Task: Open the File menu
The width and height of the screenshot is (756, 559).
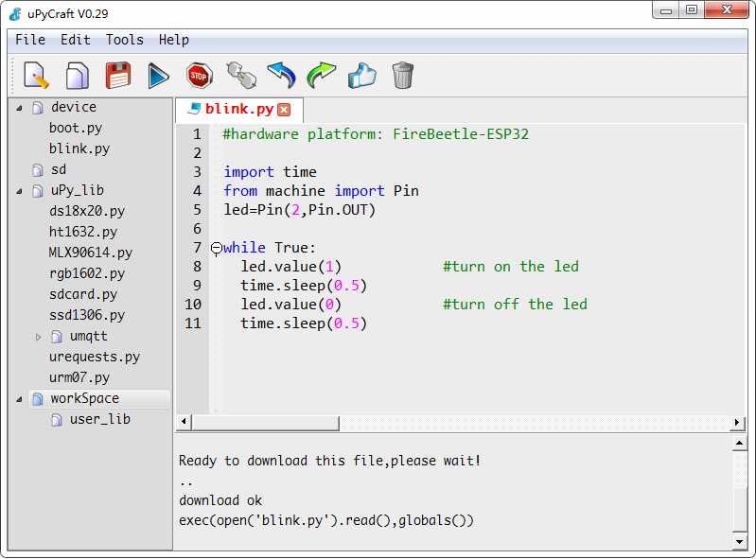Action: coord(30,40)
